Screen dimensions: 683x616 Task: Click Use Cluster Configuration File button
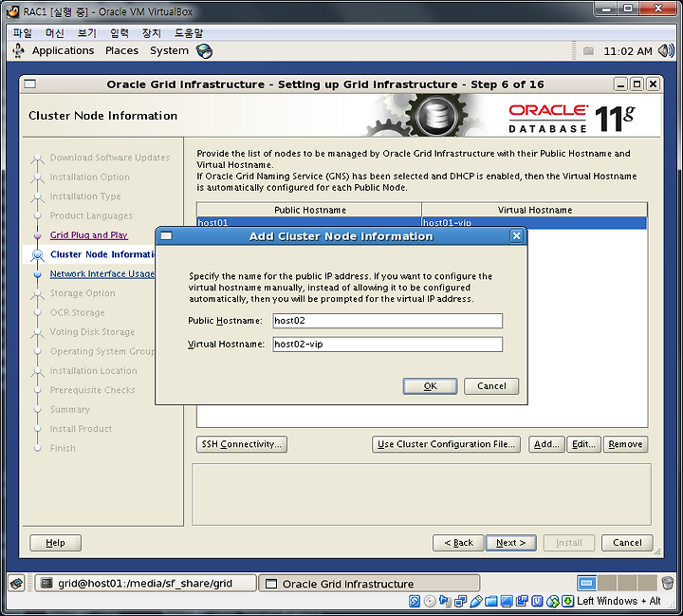coord(446,444)
